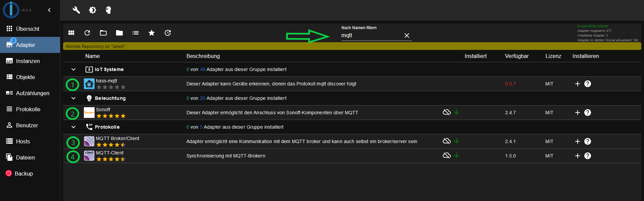Click the Sonoff adapter logo
Screen dimensions: 644x201
89,113
